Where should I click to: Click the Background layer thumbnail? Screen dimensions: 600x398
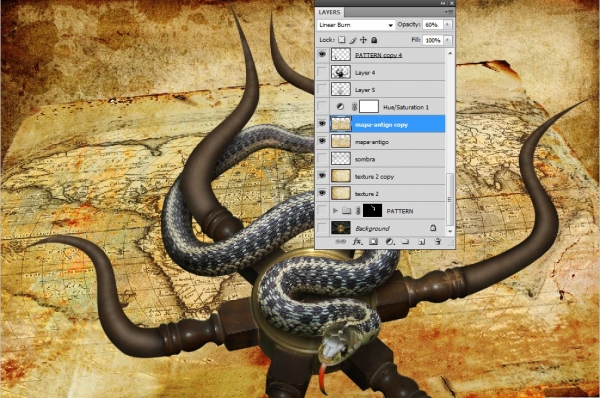[341, 228]
